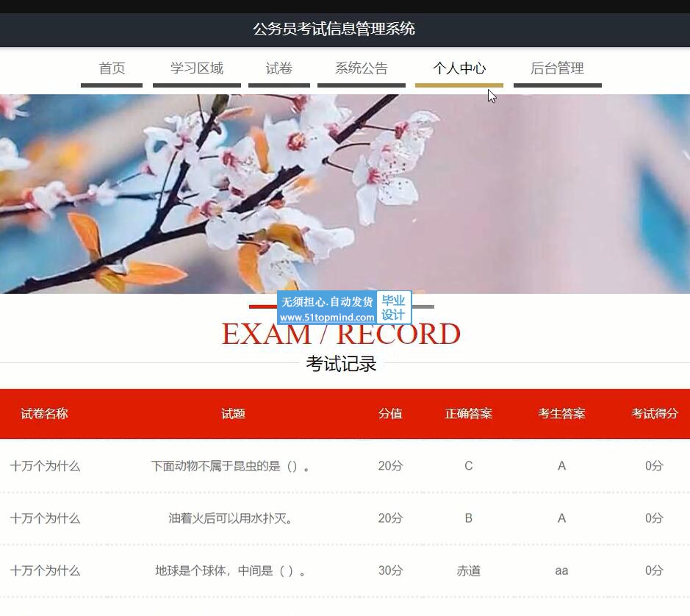Click the plum blossom banner image
The width and height of the screenshot is (690, 616).
point(345,194)
